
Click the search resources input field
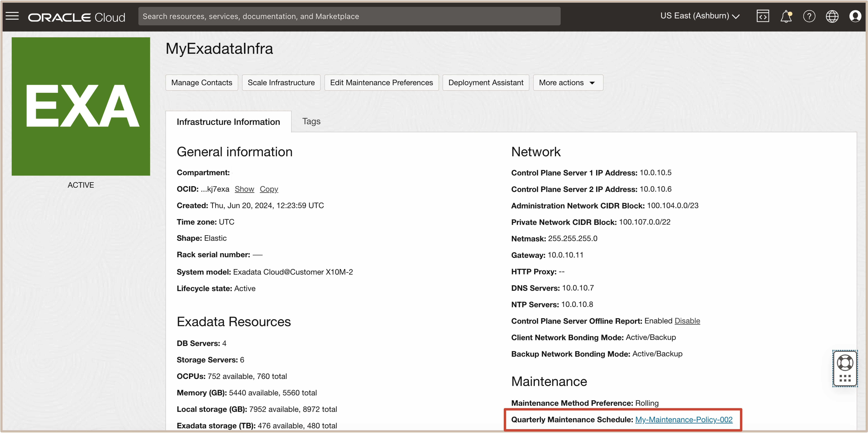click(349, 16)
